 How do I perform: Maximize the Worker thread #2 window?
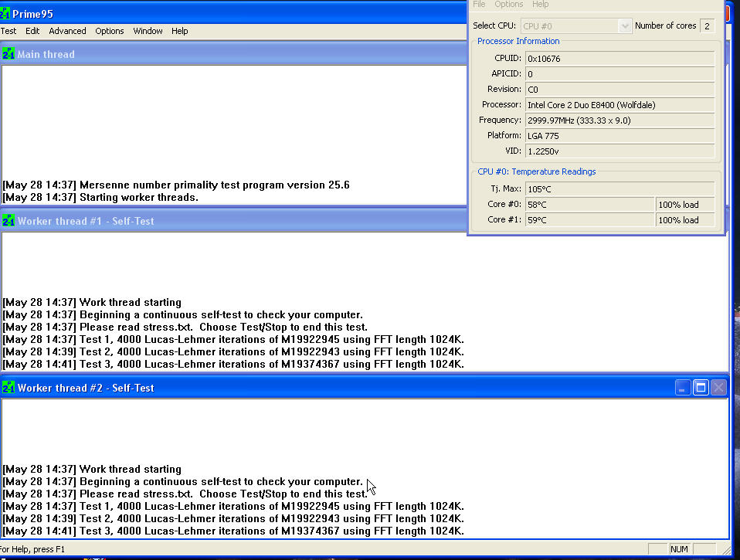[x=701, y=388]
